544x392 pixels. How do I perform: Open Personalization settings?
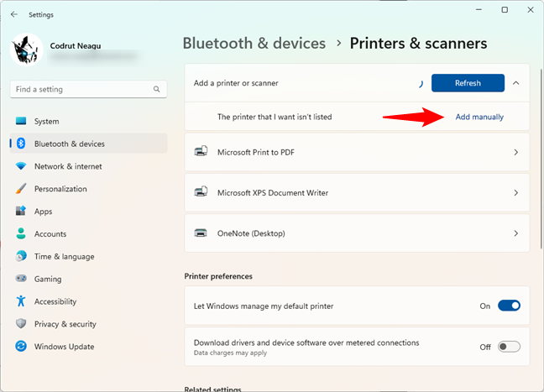[x=88, y=189]
